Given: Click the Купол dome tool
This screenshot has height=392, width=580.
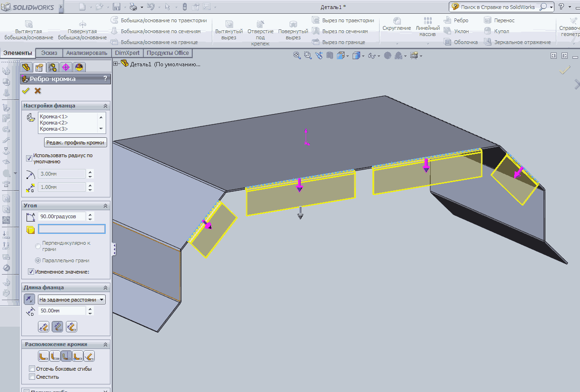Looking at the screenshot, I should point(497,31).
